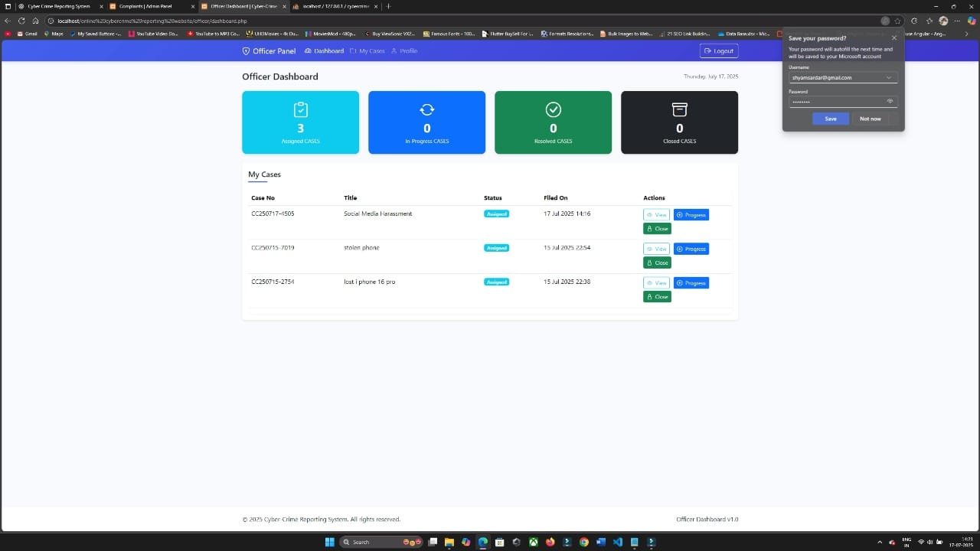Toggle password visibility with the eye icon
980x551 pixels.
pyautogui.click(x=890, y=101)
